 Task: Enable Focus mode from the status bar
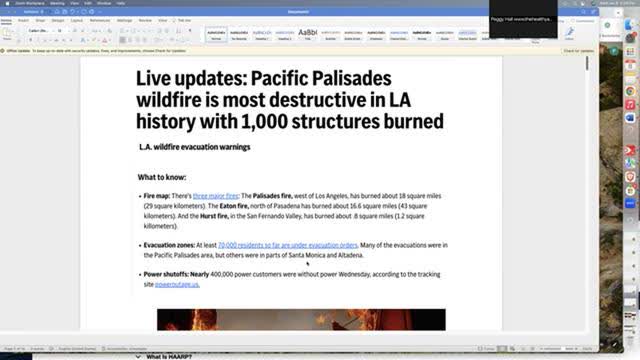click(x=486, y=349)
